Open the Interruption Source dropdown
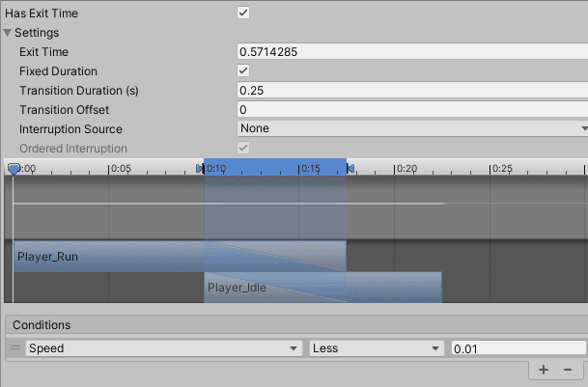588x387 pixels. click(x=412, y=128)
